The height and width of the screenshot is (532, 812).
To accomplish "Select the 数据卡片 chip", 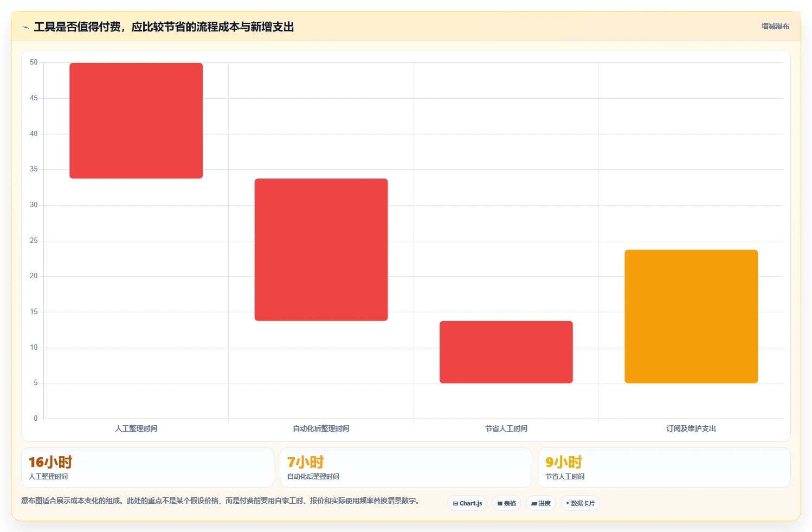I will [580, 503].
